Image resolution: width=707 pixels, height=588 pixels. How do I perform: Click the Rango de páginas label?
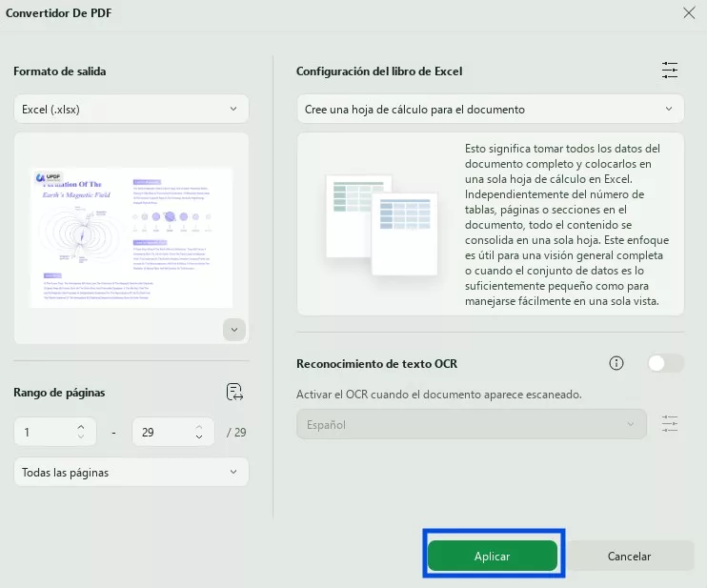59,393
